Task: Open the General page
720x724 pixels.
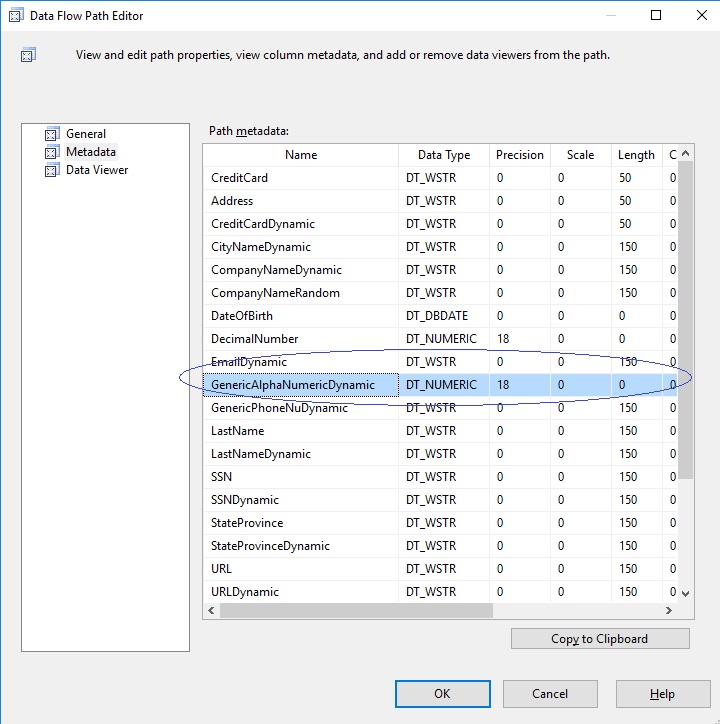Action: 86,133
